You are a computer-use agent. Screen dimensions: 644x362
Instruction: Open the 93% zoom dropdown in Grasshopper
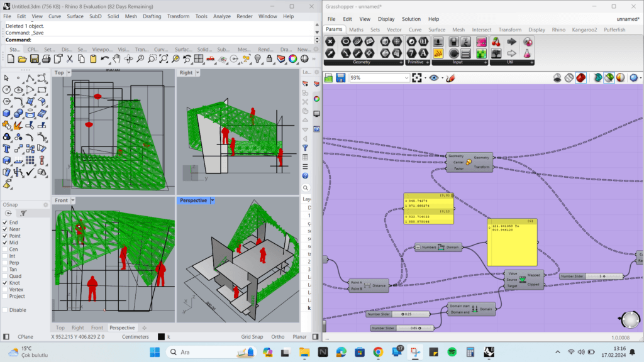(x=406, y=77)
